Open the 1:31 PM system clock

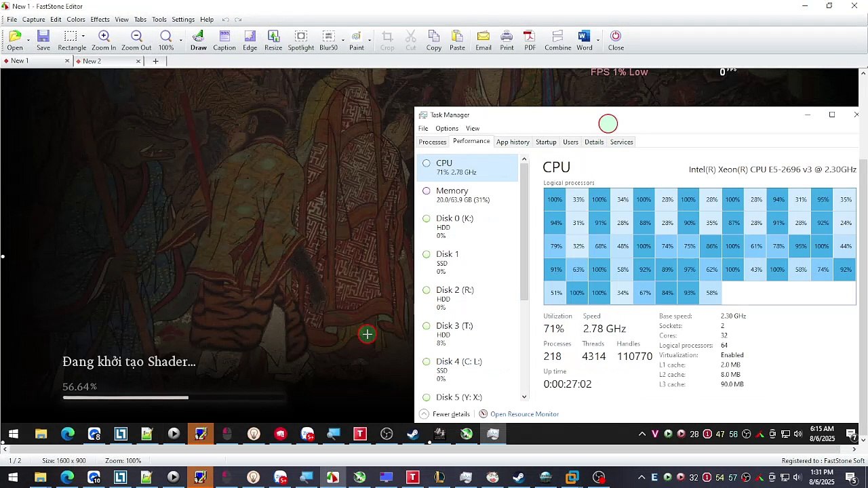coord(821,477)
